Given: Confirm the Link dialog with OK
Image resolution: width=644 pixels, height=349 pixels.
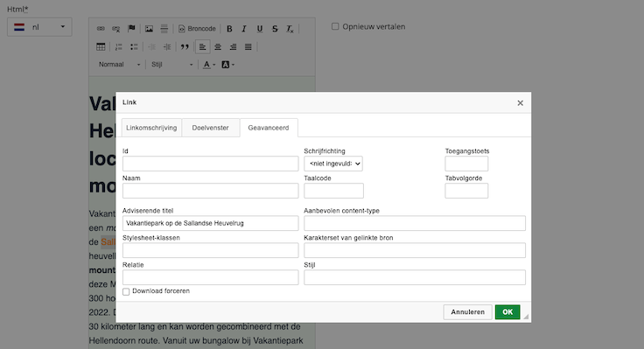Looking at the screenshot, I should pos(507,312).
